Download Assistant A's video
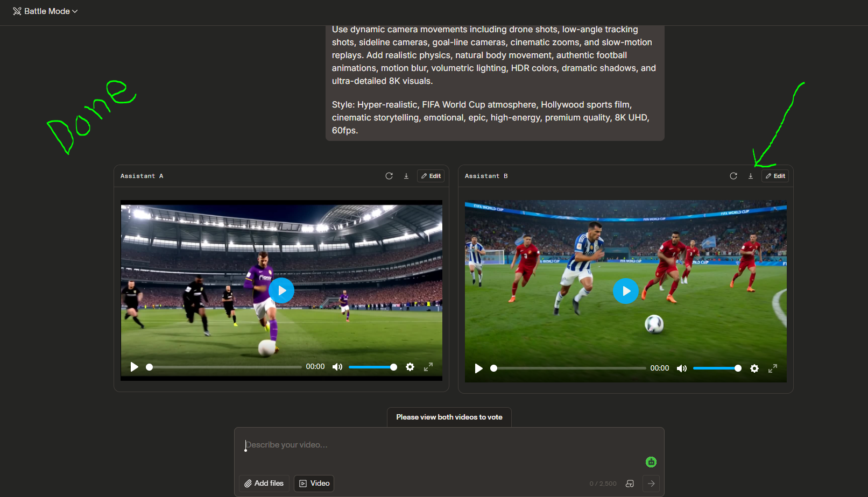The height and width of the screenshot is (497, 868). (x=406, y=176)
